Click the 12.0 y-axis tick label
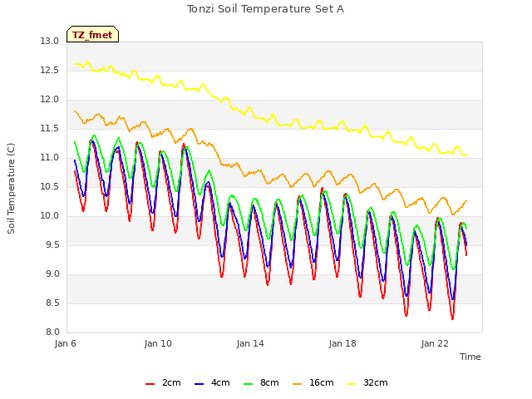The height and width of the screenshot is (399, 532). (50, 100)
